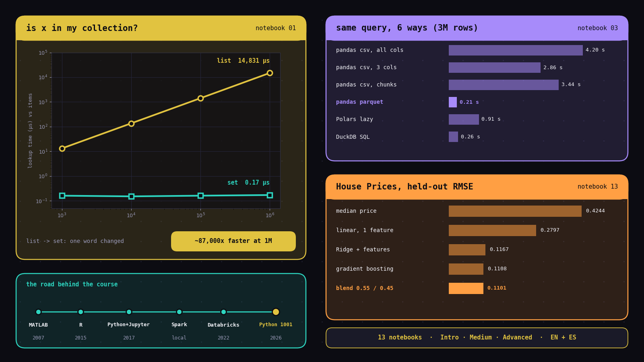Click the 'DuckDB SQL' row label
The image size is (644, 362).
pos(353,137)
